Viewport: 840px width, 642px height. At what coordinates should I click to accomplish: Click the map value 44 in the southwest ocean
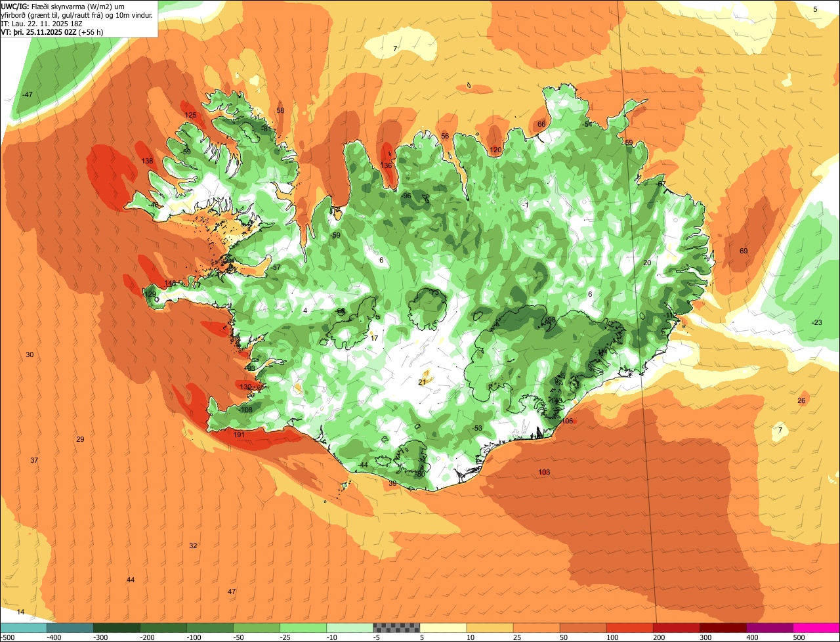(131, 580)
